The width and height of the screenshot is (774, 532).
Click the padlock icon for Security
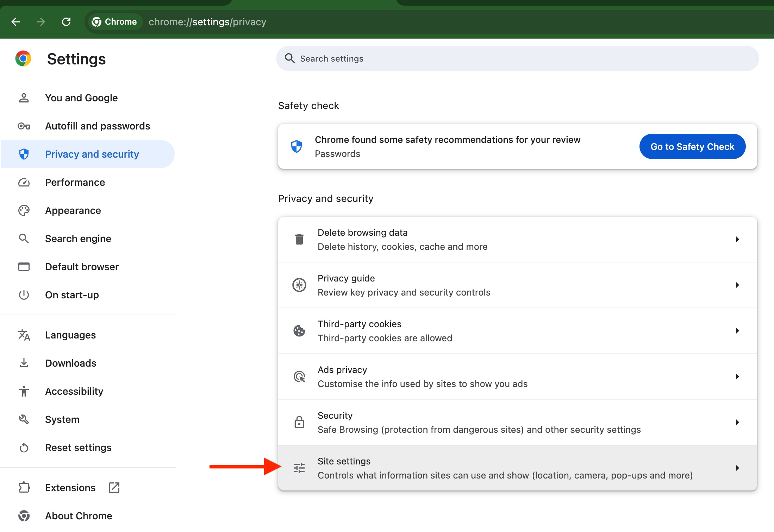(299, 422)
